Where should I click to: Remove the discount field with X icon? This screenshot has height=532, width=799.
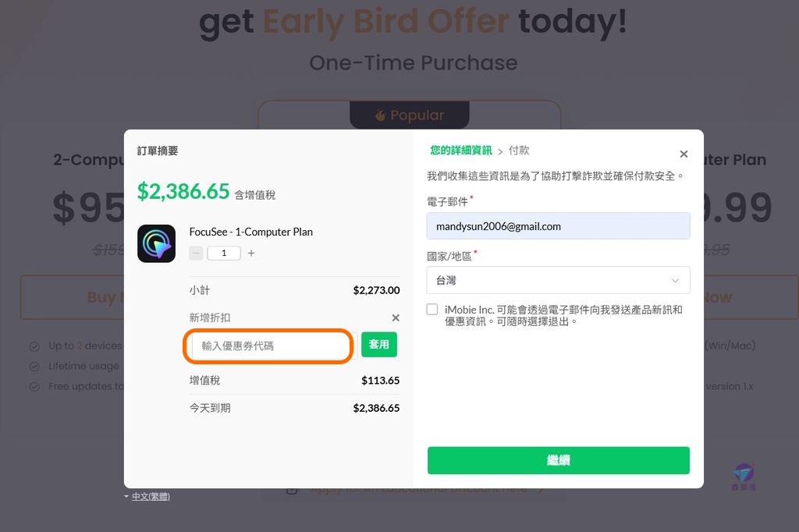click(396, 318)
